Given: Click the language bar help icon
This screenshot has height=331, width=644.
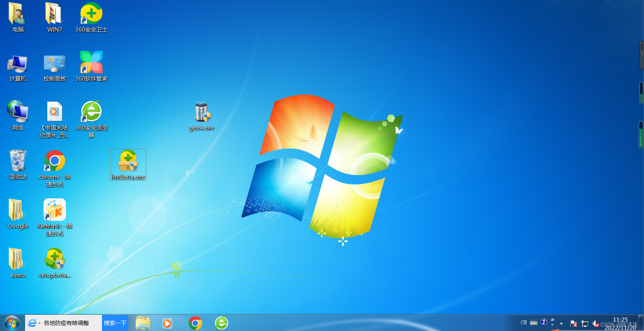Looking at the screenshot, I should (544, 322).
